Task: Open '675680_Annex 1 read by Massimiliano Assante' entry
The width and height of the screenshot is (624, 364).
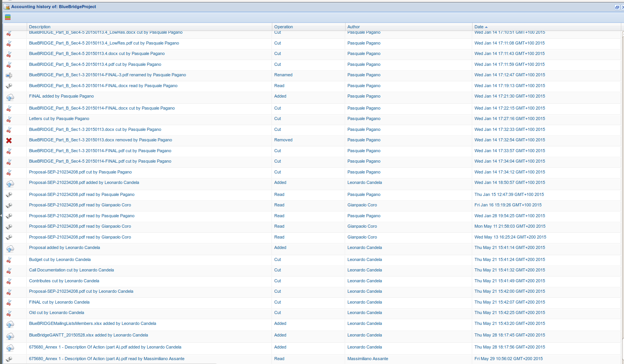Action: [107, 359]
